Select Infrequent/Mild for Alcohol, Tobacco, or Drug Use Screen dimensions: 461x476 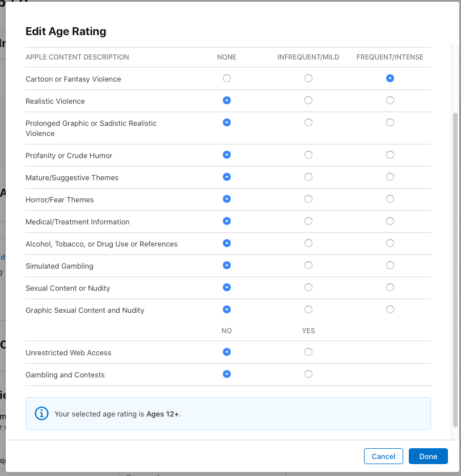tap(308, 243)
